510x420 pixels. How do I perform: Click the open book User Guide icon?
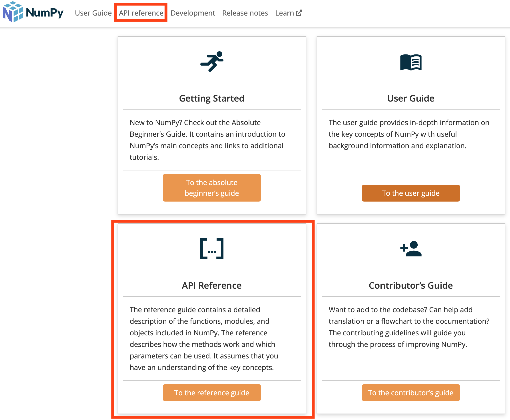(x=411, y=62)
